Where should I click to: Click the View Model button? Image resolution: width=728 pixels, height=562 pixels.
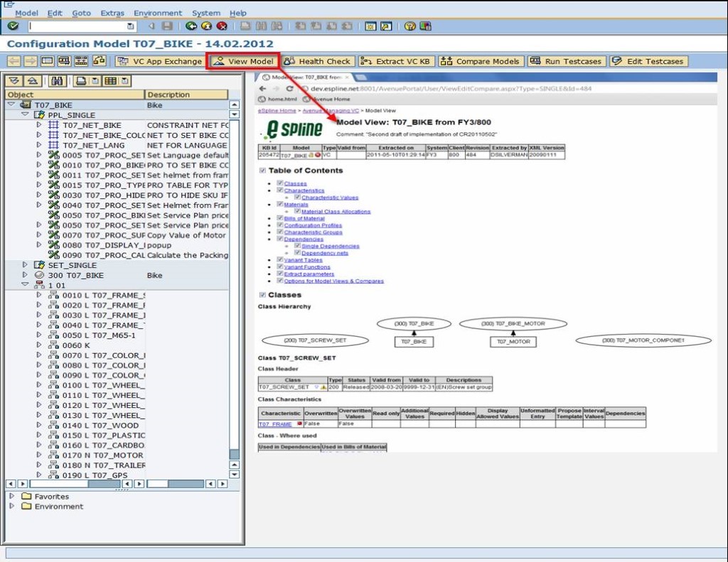pos(243,61)
